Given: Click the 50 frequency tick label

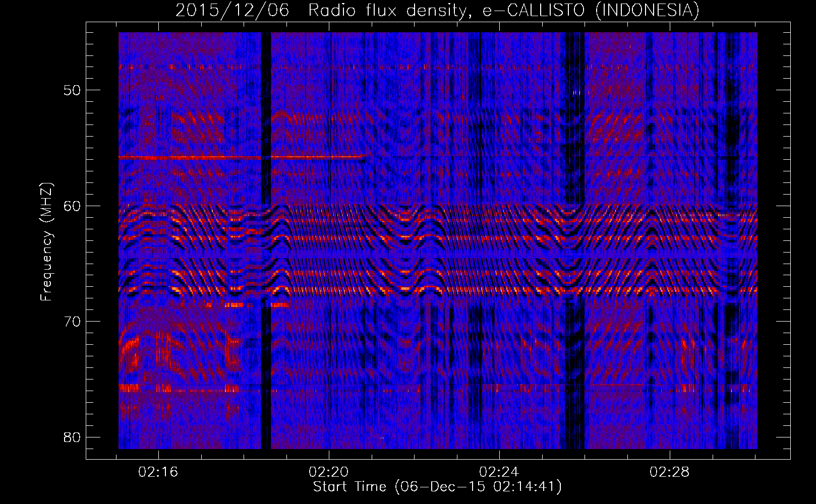Looking at the screenshot, I should pyautogui.click(x=73, y=91).
